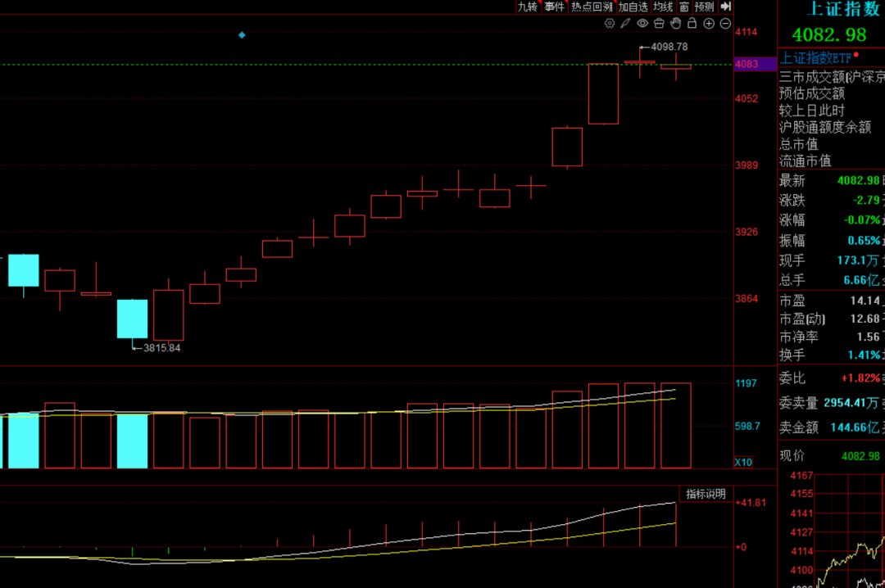Open chart settings gear icon
This screenshot has height=588, width=885.
pyautogui.click(x=609, y=23)
